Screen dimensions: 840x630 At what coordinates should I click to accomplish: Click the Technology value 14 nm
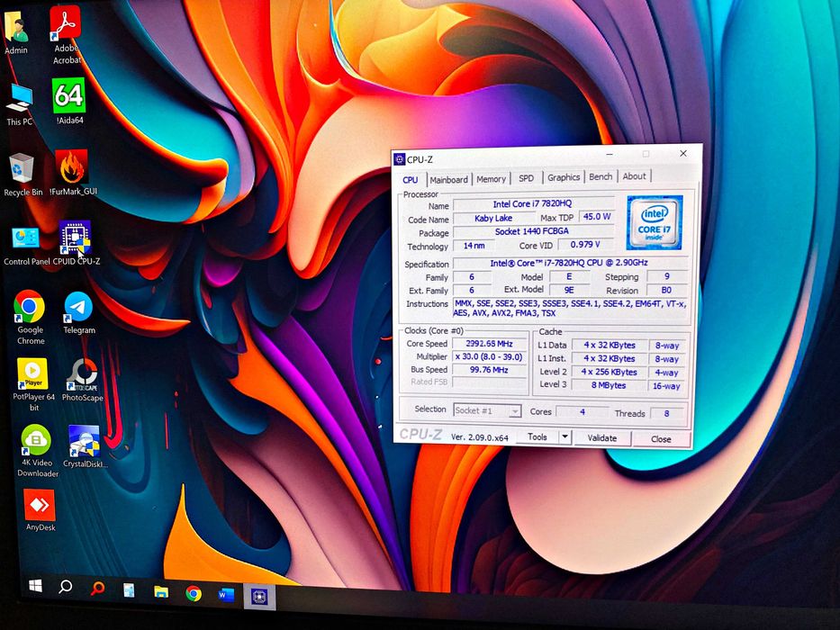[474, 246]
